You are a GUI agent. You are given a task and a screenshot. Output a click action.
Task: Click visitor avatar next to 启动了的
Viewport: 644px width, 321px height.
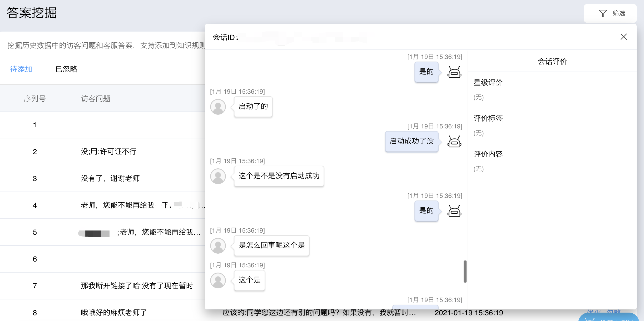pyautogui.click(x=218, y=107)
